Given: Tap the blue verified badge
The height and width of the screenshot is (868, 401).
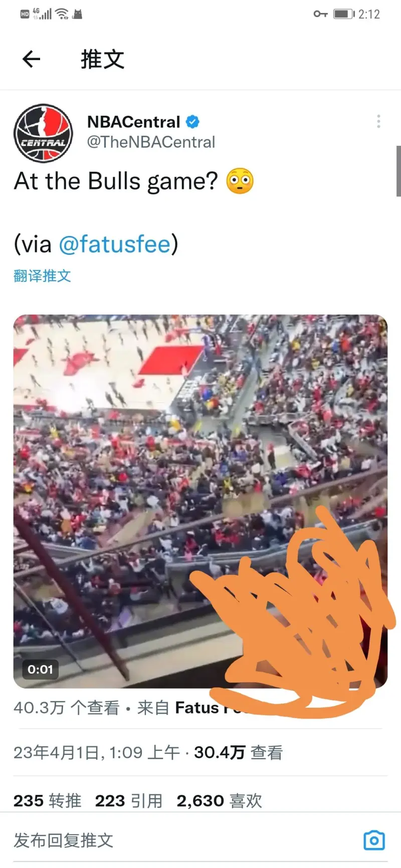Looking at the screenshot, I should click(x=193, y=122).
